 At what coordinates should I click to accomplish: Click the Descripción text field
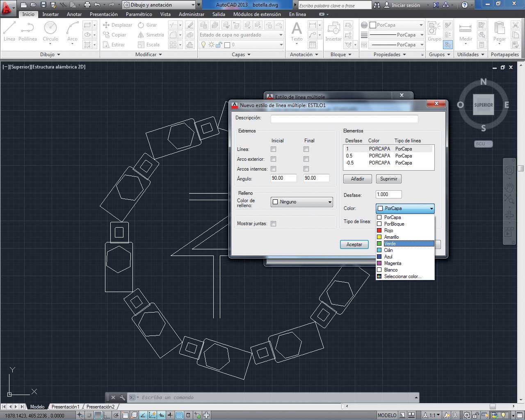(344, 119)
